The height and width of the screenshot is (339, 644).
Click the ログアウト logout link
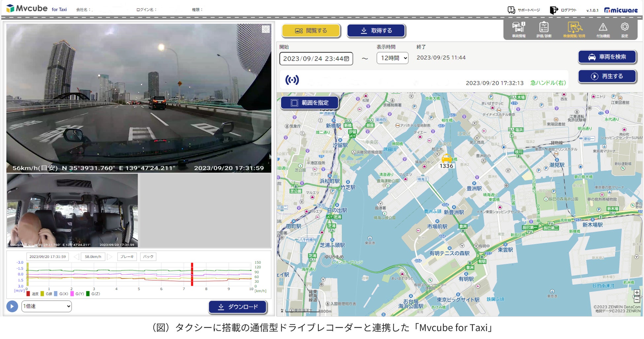point(563,10)
